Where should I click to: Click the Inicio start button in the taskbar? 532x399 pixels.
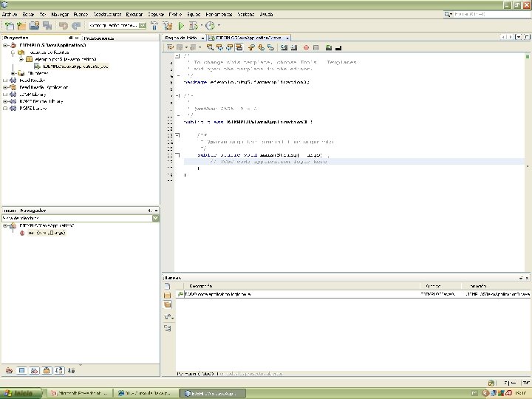click(18, 392)
